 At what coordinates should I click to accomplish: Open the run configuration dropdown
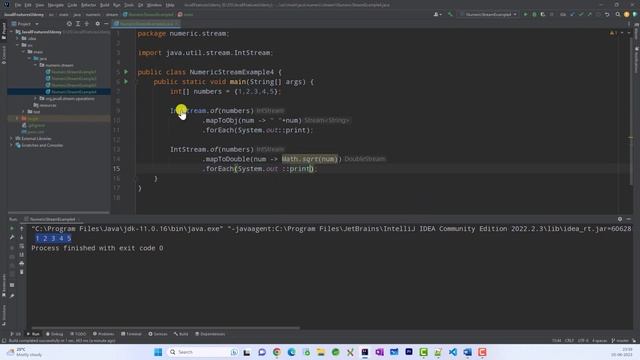click(489, 14)
